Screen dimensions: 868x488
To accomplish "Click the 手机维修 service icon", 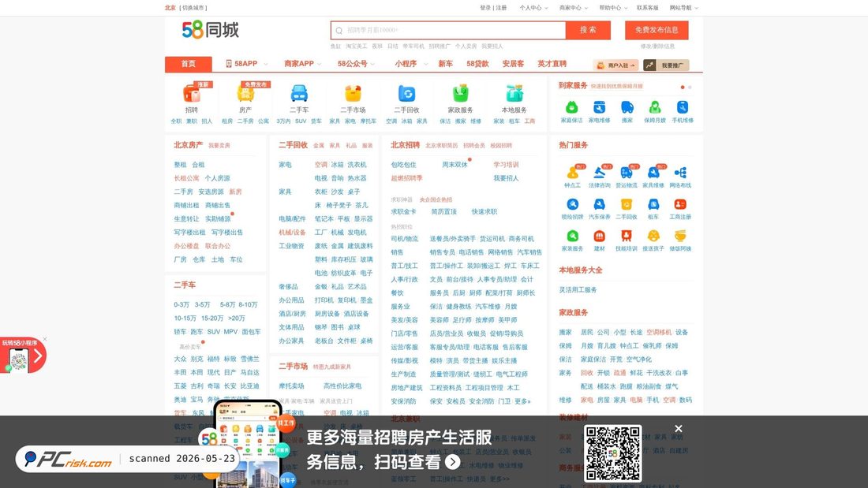I will (x=683, y=107).
